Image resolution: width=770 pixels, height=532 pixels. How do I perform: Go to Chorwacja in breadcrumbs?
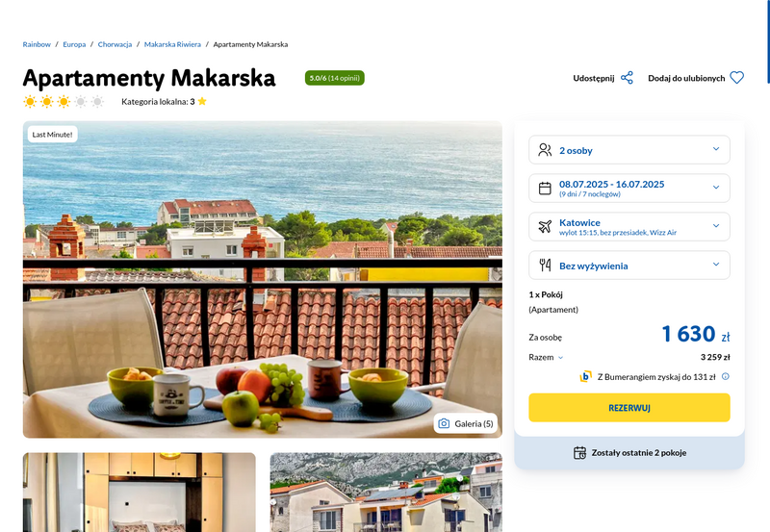point(115,44)
